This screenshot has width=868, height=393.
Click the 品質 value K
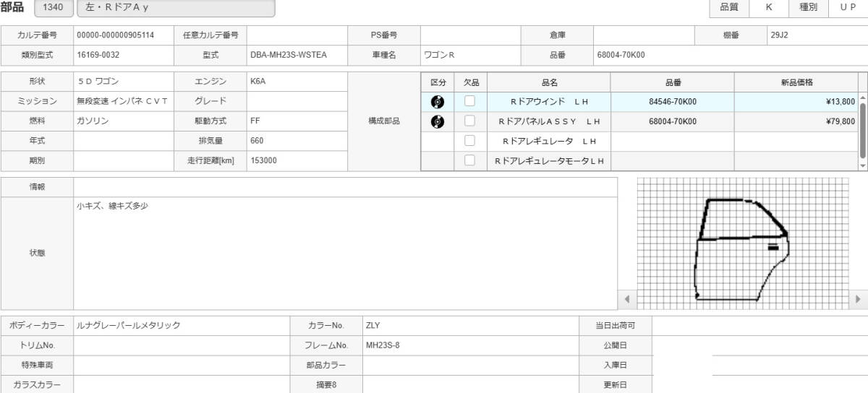[x=770, y=7]
